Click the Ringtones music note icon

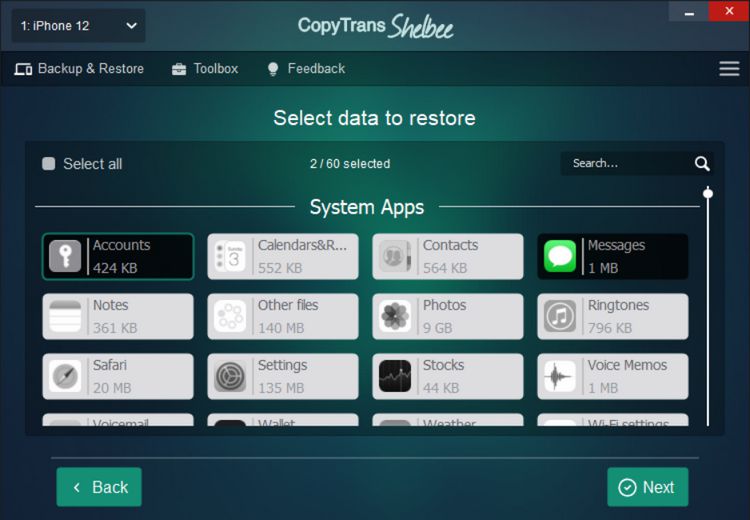[x=560, y=316]
